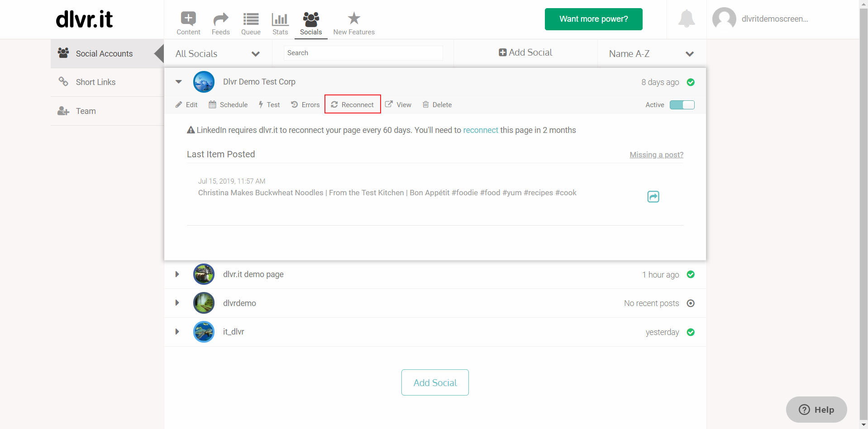Click the No recent posts text
Image resolution: width=868 pixels, height=429 pixels.
click(651, 303)
